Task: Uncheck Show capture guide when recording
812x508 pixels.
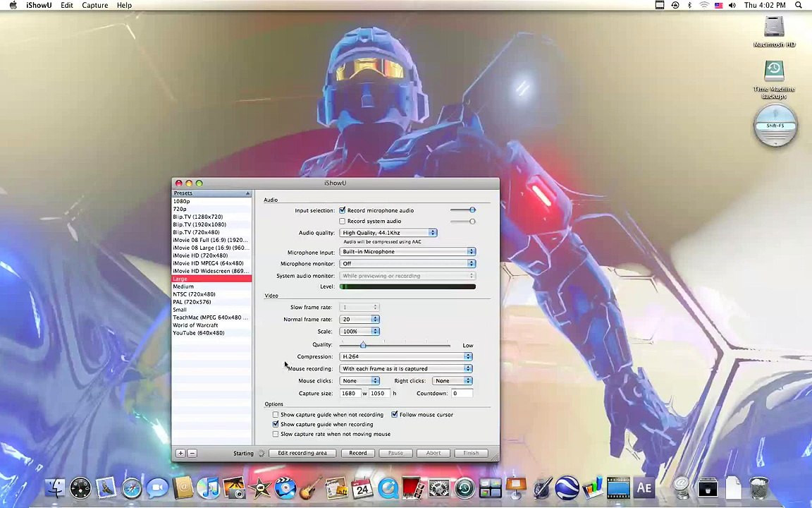Action: tap(276, 424)
